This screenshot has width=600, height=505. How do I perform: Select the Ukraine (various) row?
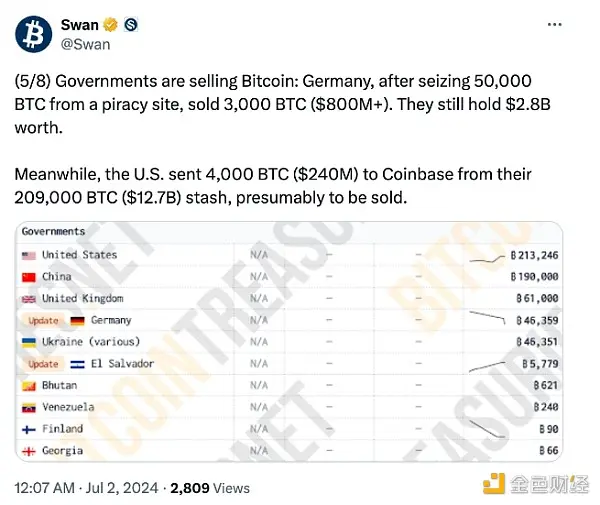pos(289,342)
